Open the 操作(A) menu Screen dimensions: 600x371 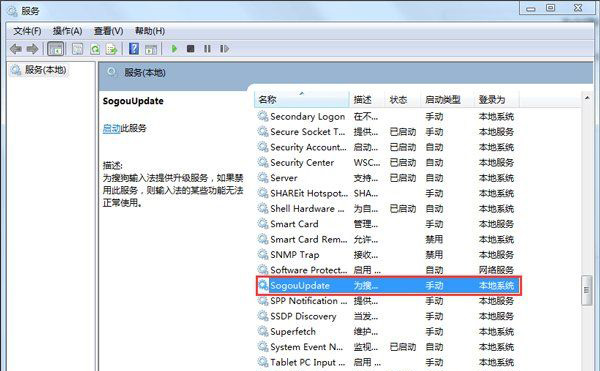67,31
